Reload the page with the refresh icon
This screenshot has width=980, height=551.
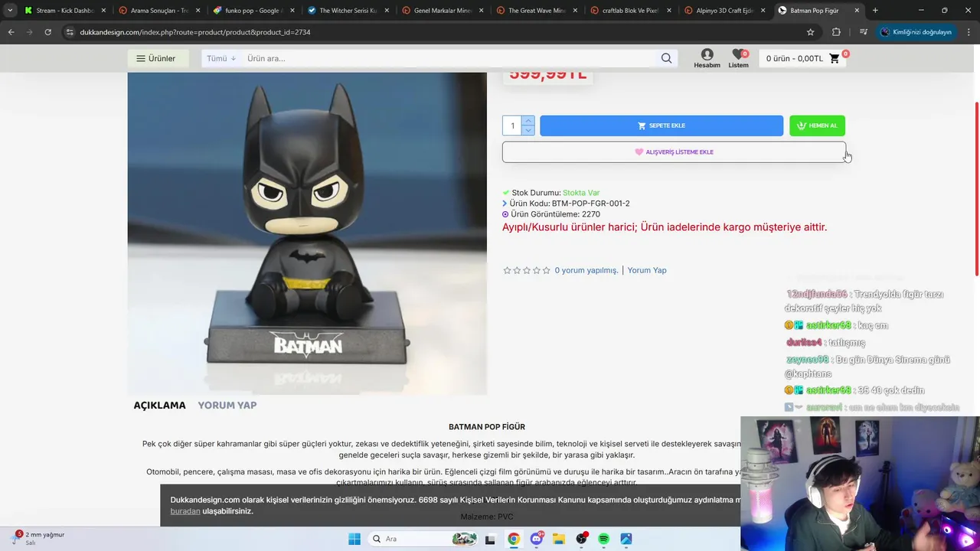click(x=47, y=32)
